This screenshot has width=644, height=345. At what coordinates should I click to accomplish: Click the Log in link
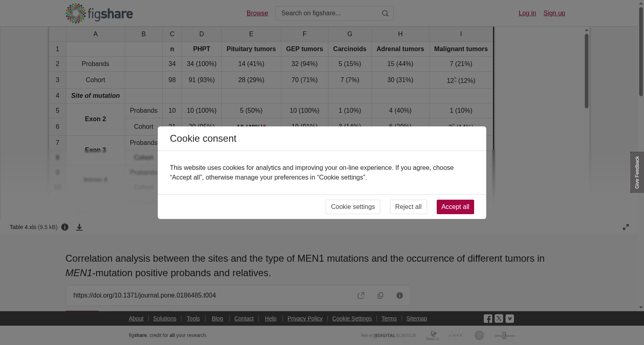click(x=527, y=13)
